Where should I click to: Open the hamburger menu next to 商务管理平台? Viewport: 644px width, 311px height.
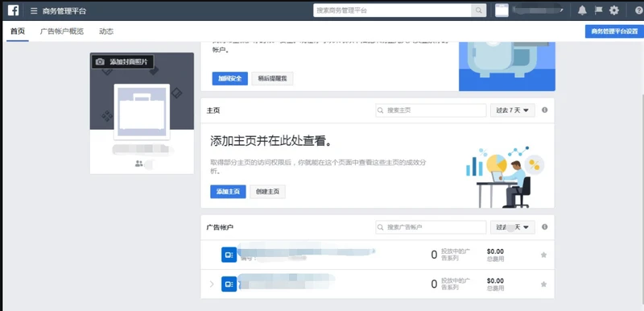[34, 10]
